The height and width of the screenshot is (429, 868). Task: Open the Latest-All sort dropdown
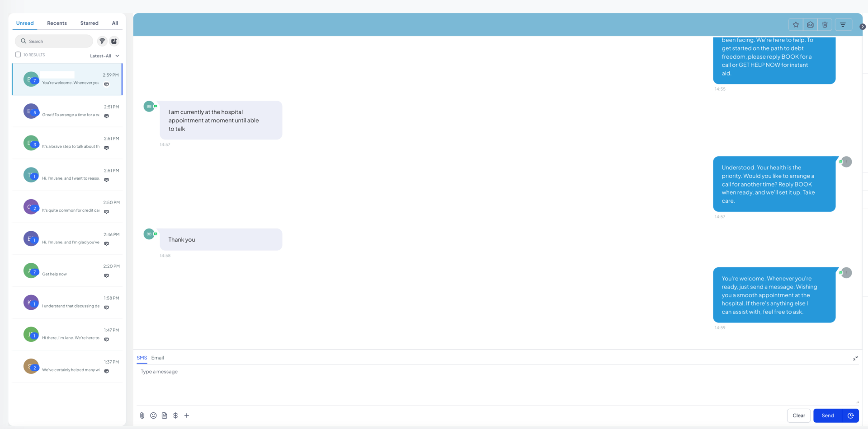tap(104, 56)
